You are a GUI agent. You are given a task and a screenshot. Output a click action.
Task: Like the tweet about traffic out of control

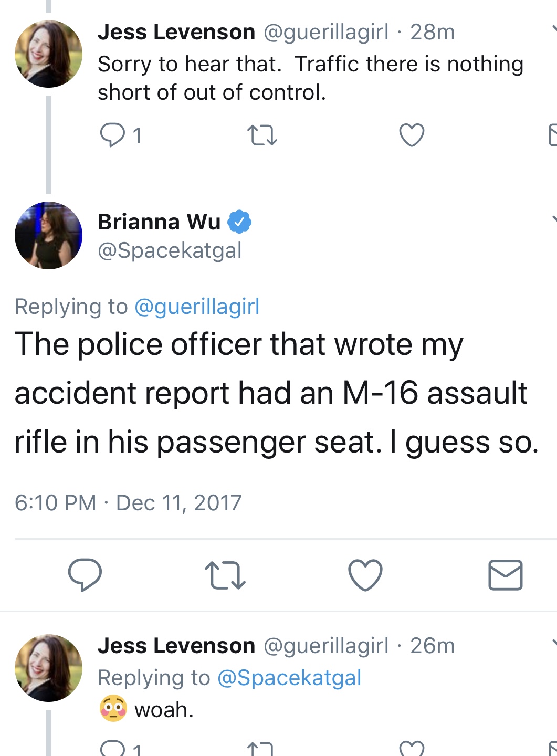[x=412, y=135]
